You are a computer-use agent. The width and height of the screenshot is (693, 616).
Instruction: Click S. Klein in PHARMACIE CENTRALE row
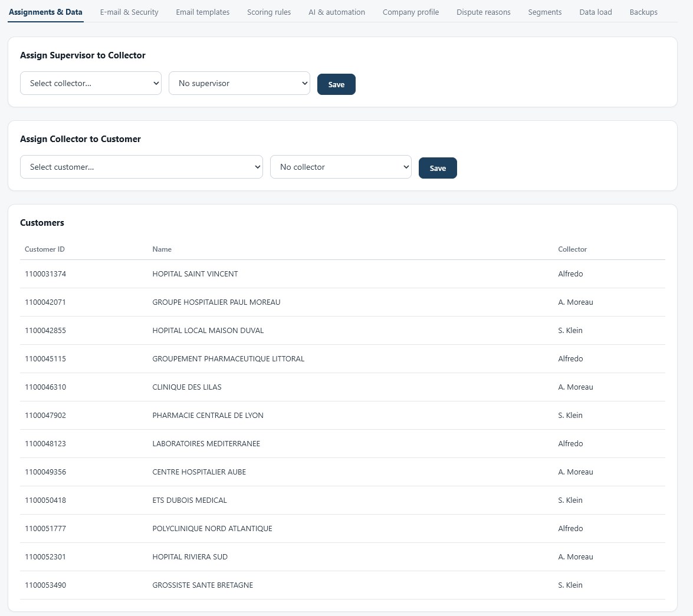pyautogui.click(x=570, y=415)
